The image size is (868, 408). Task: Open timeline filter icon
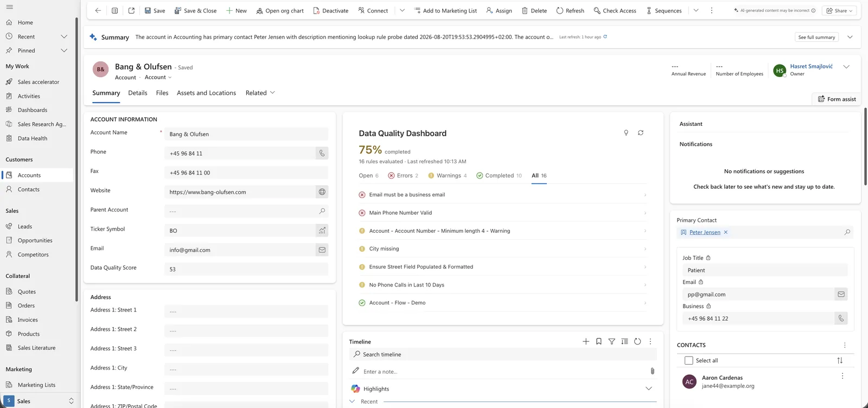(x=612, y=341)
